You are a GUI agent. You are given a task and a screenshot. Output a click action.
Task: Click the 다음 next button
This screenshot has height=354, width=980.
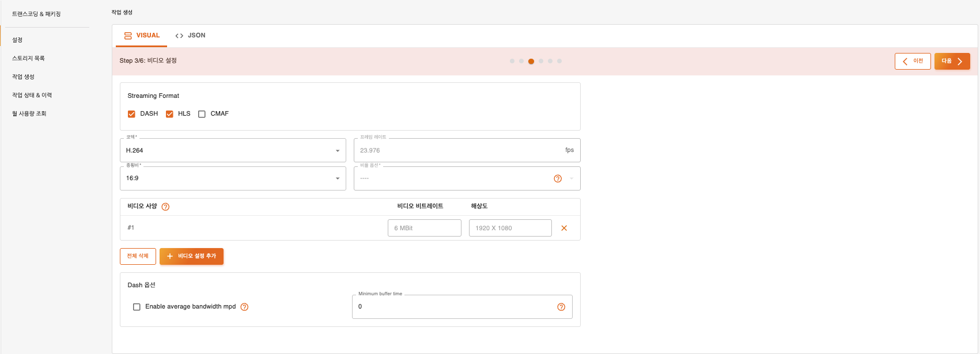click(x=952, y=61)
